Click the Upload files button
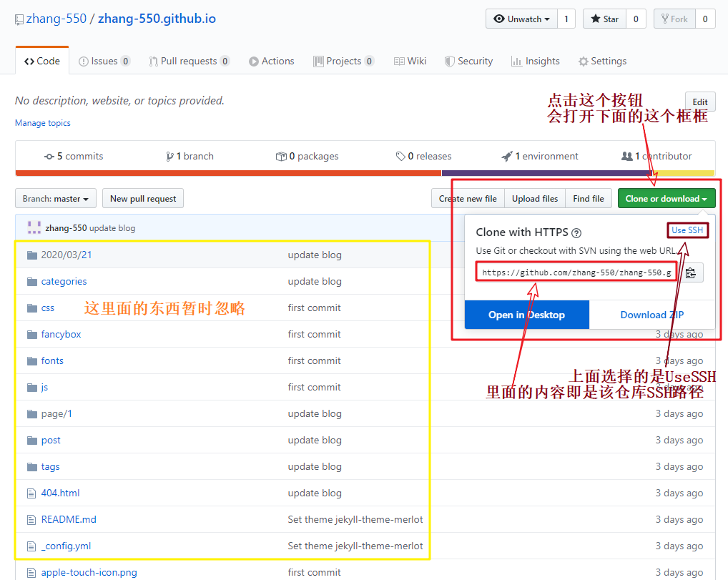This screenshot has width=728, height=580. [535, 198]
